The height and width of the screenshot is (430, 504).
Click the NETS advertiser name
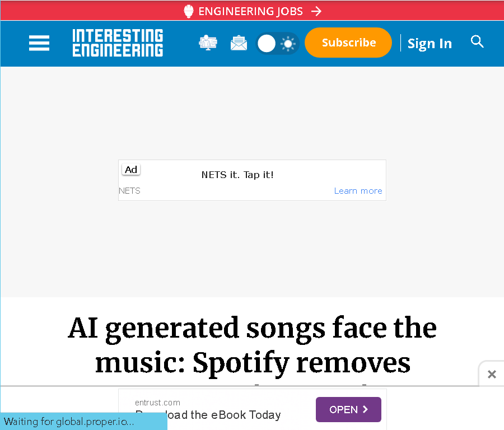[129, 190]
